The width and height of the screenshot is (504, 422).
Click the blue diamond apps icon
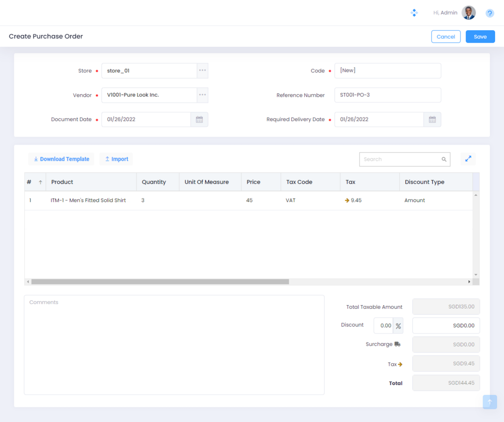(x=414, y=13)
